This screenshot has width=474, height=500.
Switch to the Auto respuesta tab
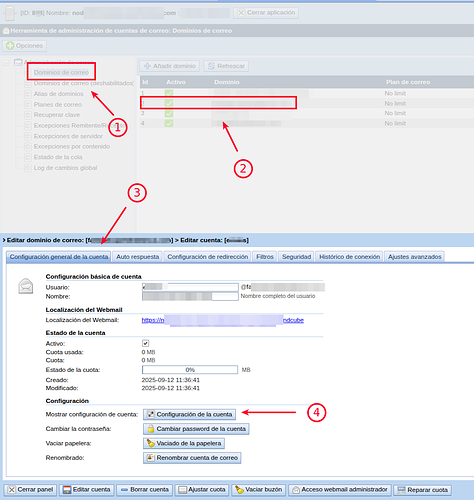(137, 257)
